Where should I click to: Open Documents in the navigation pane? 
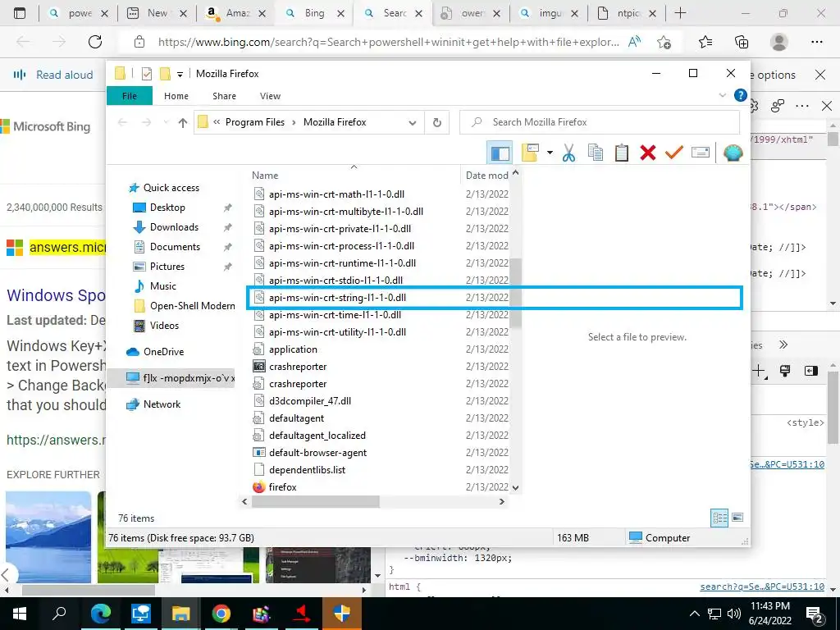click(x=175, y=247)
